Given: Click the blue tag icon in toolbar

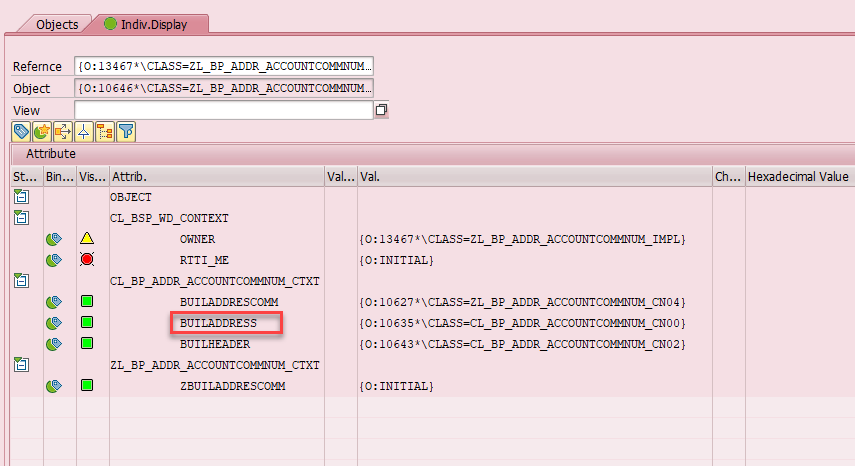Looking at the screenshot, I should (21, 132).
